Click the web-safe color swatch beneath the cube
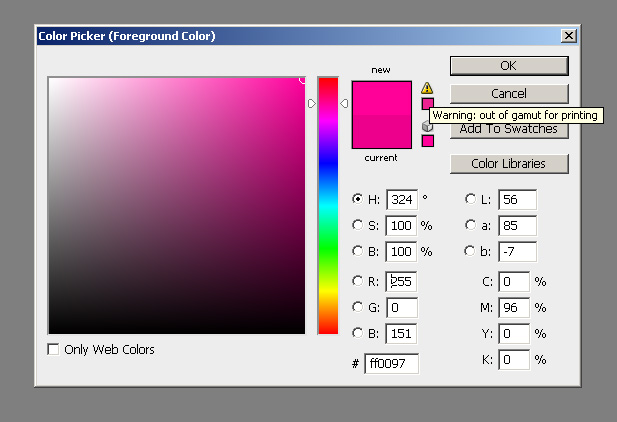This screenshot has height=422, width=617. [x=428, y=141]
